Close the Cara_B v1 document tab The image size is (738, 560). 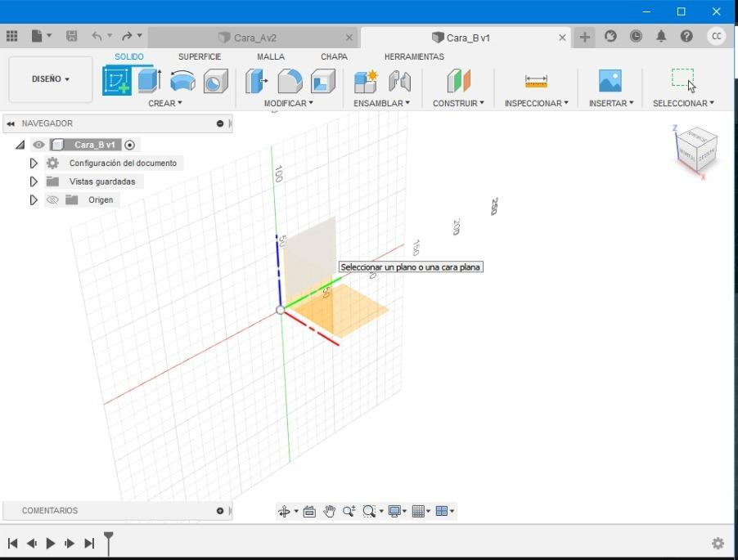pos(562,38)
